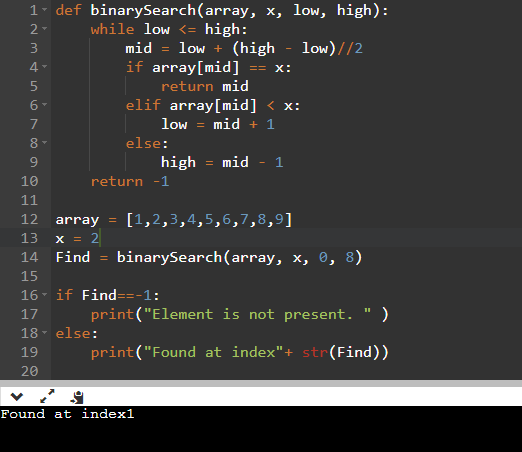The height and width of the screenshot is (452, 522).
Task: Click the binarySearch call on line 14
Action: click(239, 257)
